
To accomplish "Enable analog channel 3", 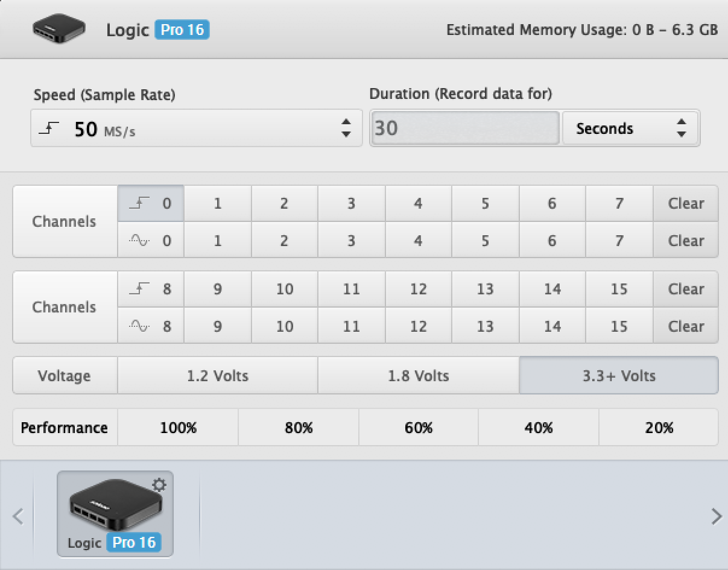I will 351,240.
